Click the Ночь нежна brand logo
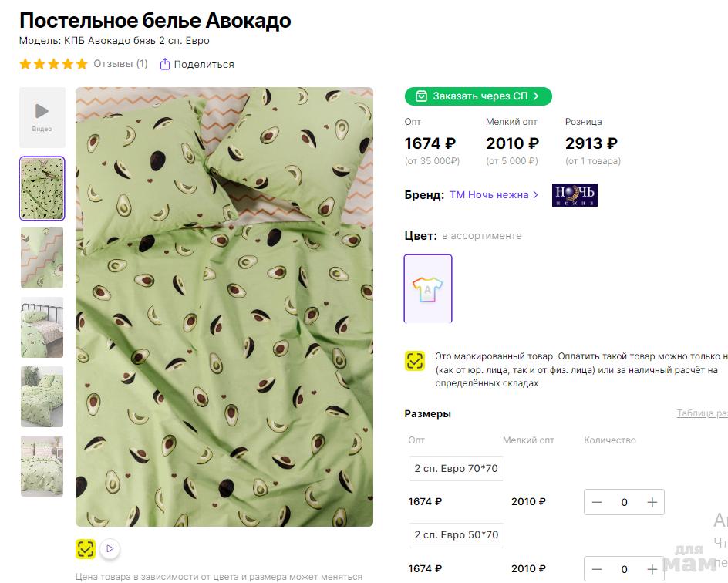 point(575,195)
